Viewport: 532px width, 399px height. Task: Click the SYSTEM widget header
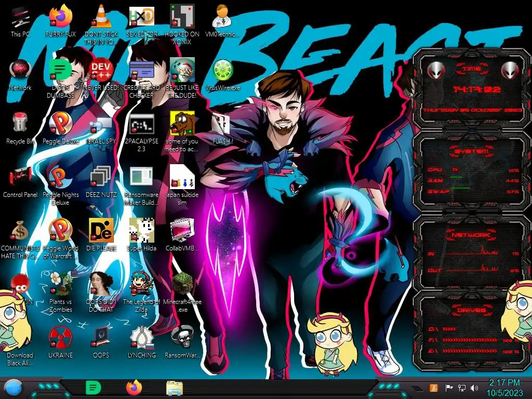pos(472,151)
